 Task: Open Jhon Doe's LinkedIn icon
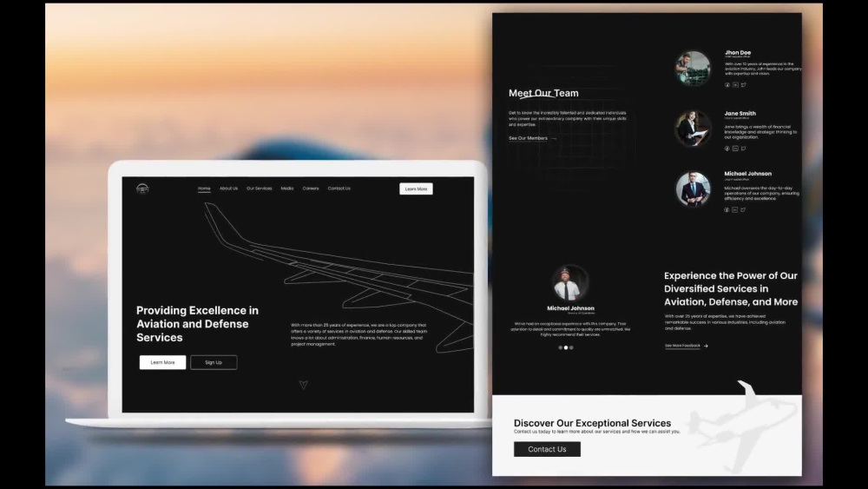(x=735, y=85)
